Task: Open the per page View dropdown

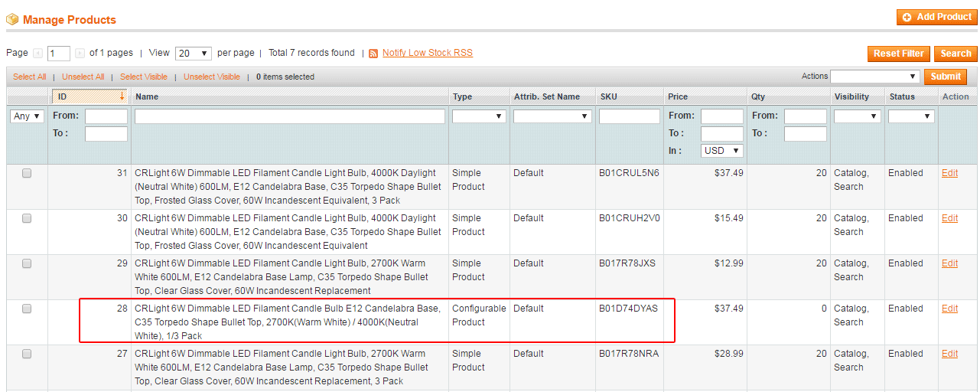Action: 194,54
